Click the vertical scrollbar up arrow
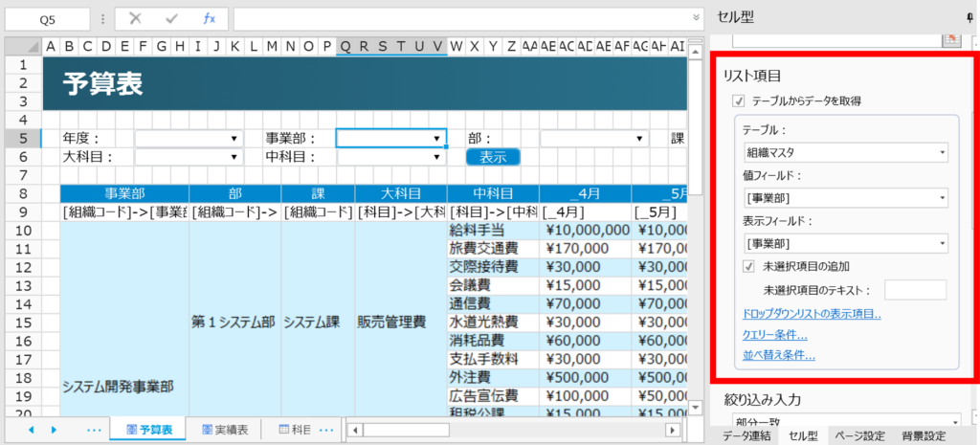 pos(693,55)
